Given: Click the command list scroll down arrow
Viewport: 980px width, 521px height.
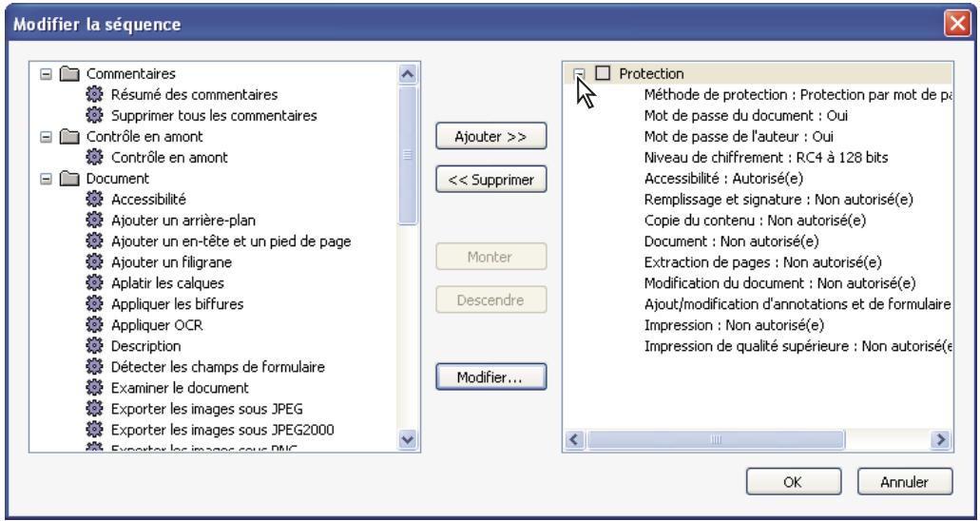Looking at the screenshot, I should click(x=408, y=439).
